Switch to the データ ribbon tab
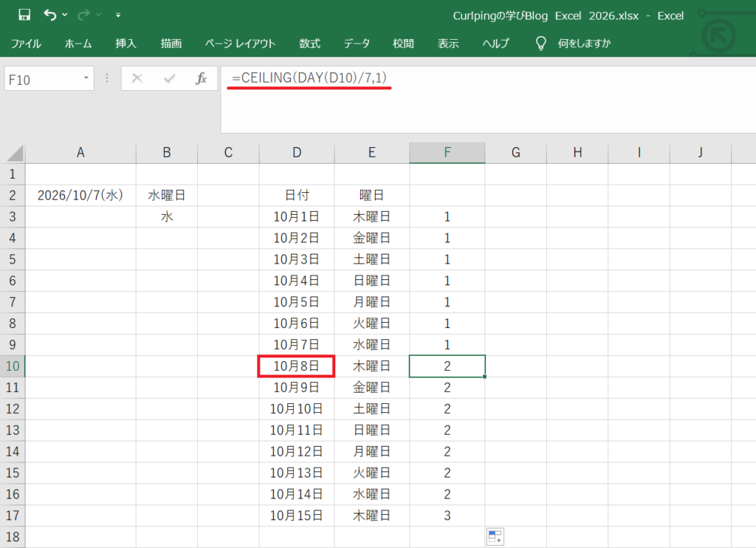Viewport: 756px width, 548px height. tap(357, 44)
